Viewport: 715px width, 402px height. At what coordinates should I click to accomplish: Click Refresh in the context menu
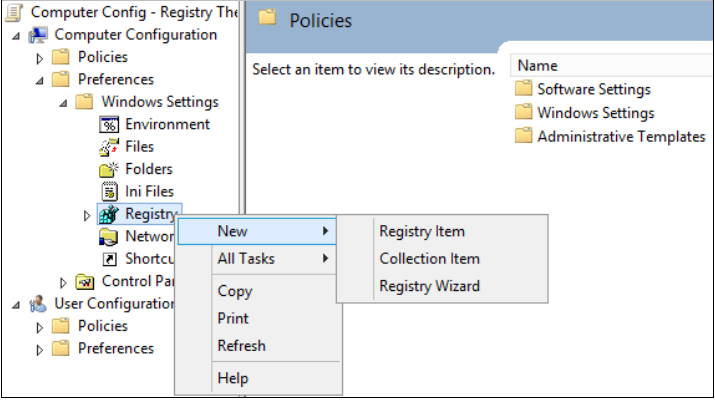click(x=241, y=345)
